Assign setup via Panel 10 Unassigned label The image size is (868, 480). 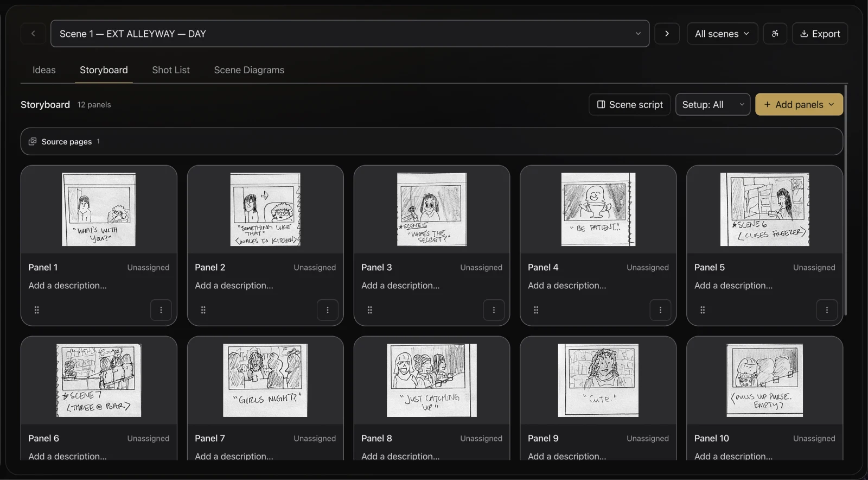click(x=814, y=439)
